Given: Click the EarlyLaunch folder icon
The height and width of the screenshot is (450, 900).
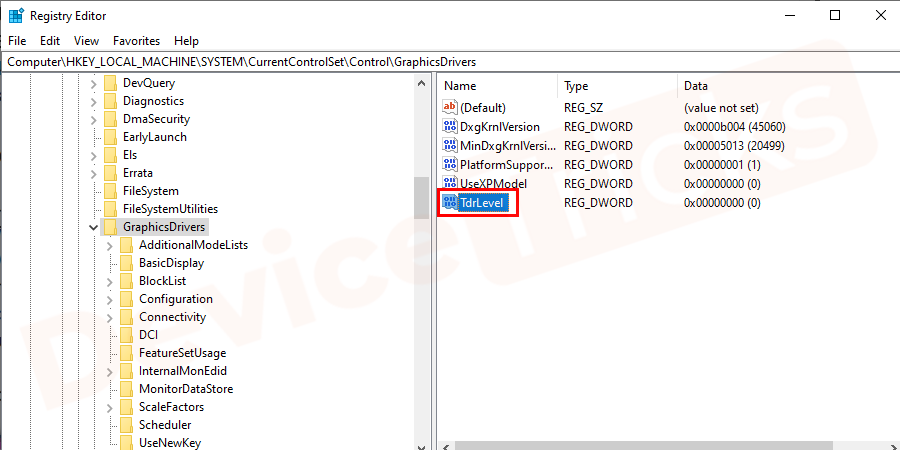Looking at the screenshot, I should pyautogui.click(x=110, y=137).
